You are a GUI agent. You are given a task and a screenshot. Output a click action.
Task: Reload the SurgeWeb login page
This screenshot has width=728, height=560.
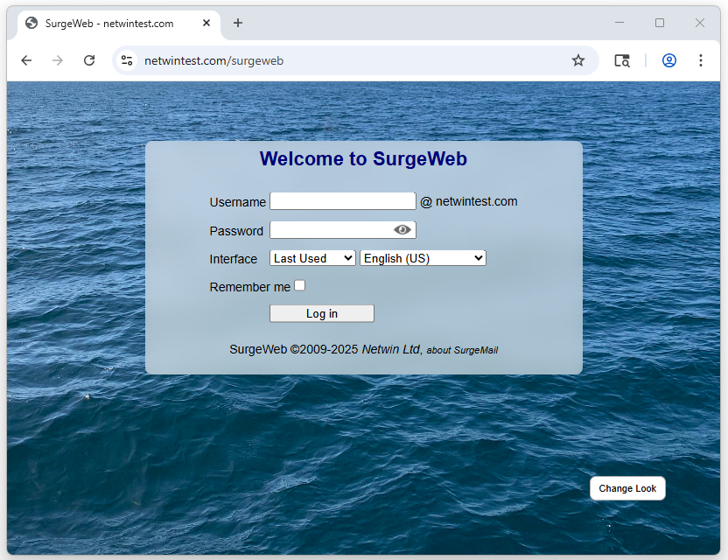[89, 60]
